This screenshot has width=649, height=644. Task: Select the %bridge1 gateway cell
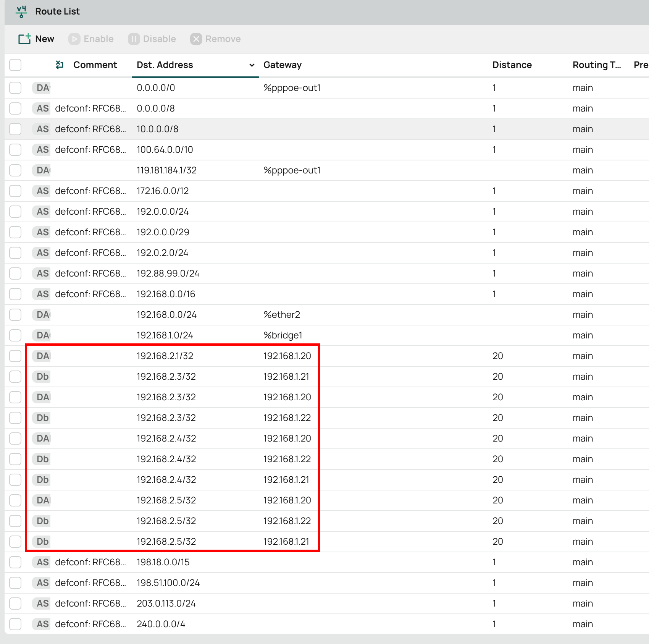(283, 335)
